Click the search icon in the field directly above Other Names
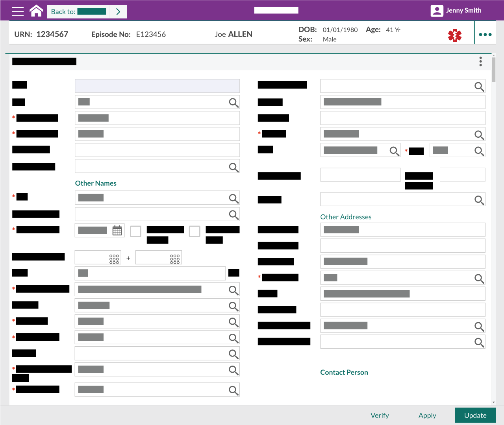The width and height of the screenshot is (504, 425). coord(233,167)
